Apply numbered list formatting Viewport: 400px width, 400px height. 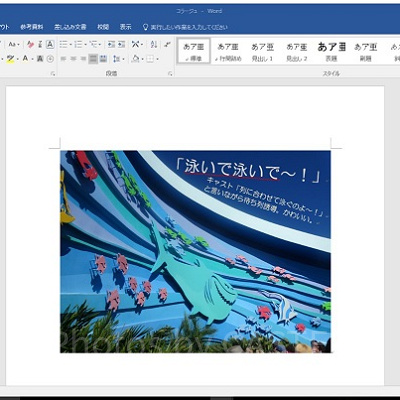coord(78,44)
